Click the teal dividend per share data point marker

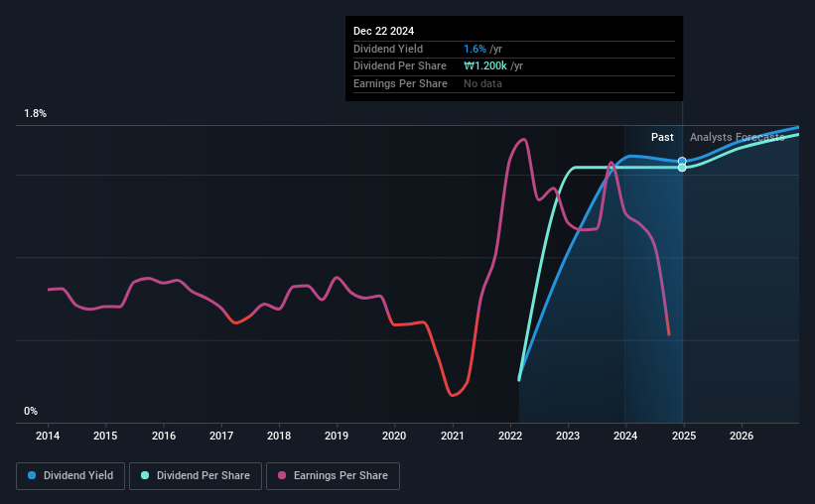(x=682, y=168)
